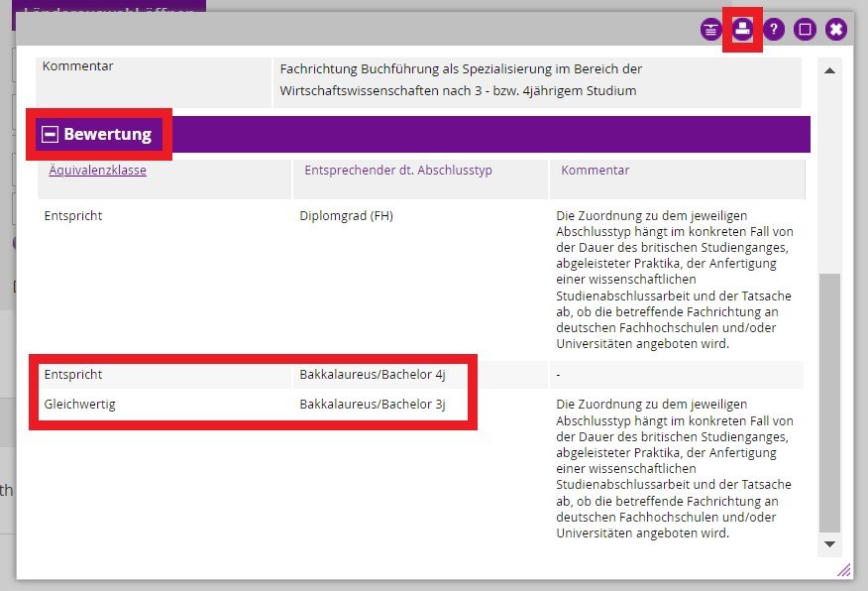868x591 pixels.
Task: Close the dialog with the X icon
Action: [836, 29]
